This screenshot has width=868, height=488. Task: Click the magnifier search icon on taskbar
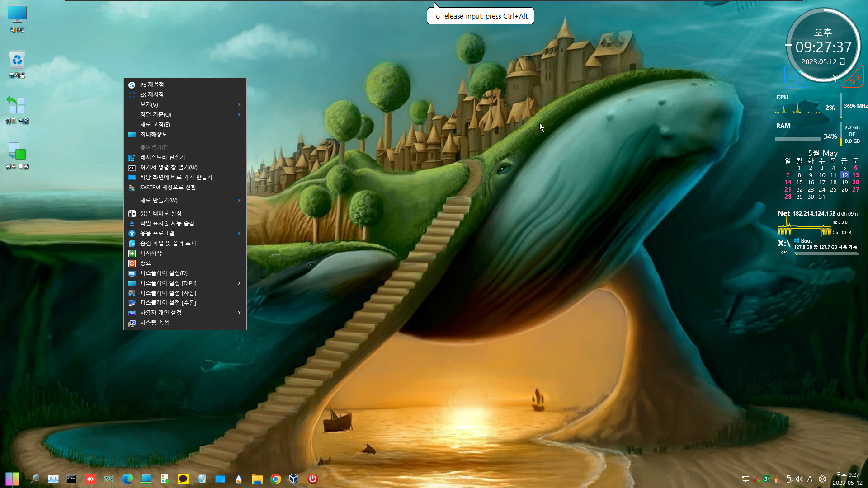34,479
